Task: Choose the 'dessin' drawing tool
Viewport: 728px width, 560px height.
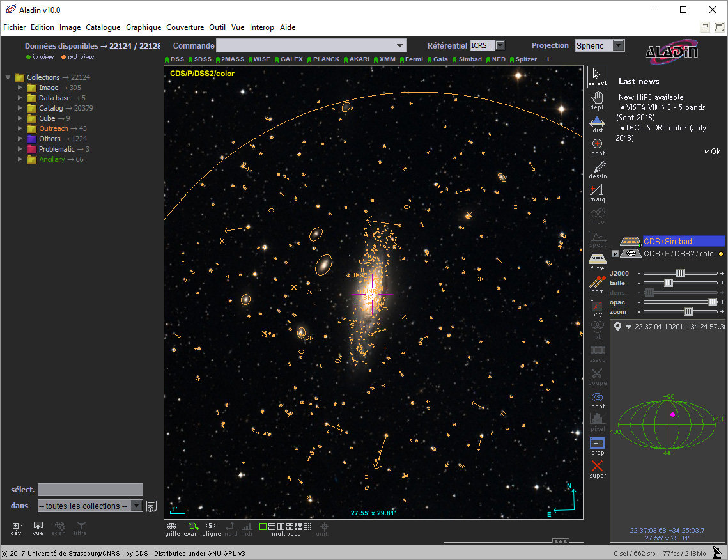Action: (598, 169)
